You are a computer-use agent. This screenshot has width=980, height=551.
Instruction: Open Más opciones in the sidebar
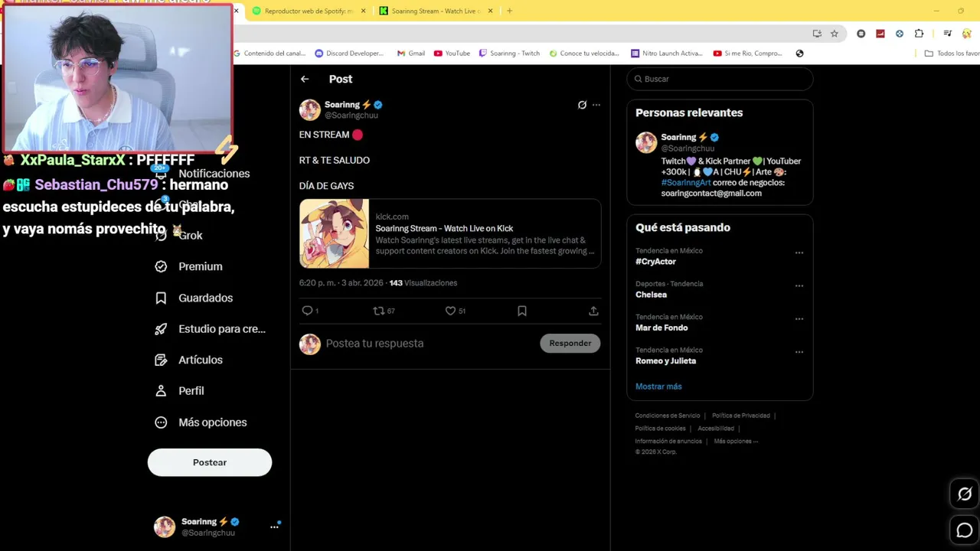click(201, 422)
